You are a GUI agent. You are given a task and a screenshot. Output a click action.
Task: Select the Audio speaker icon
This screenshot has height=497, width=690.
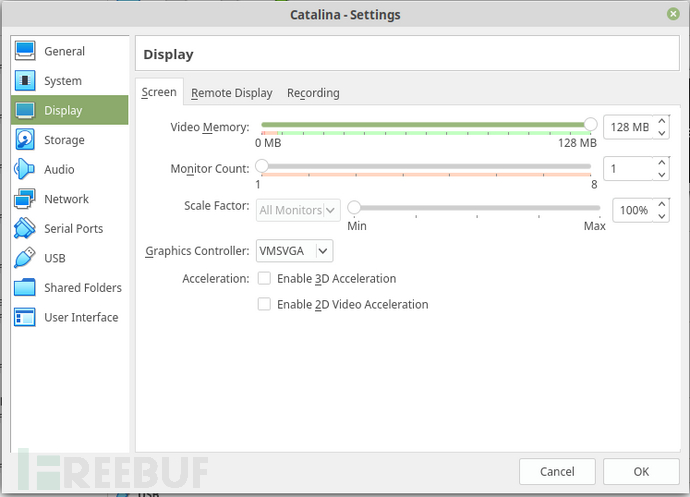(25, 169)
